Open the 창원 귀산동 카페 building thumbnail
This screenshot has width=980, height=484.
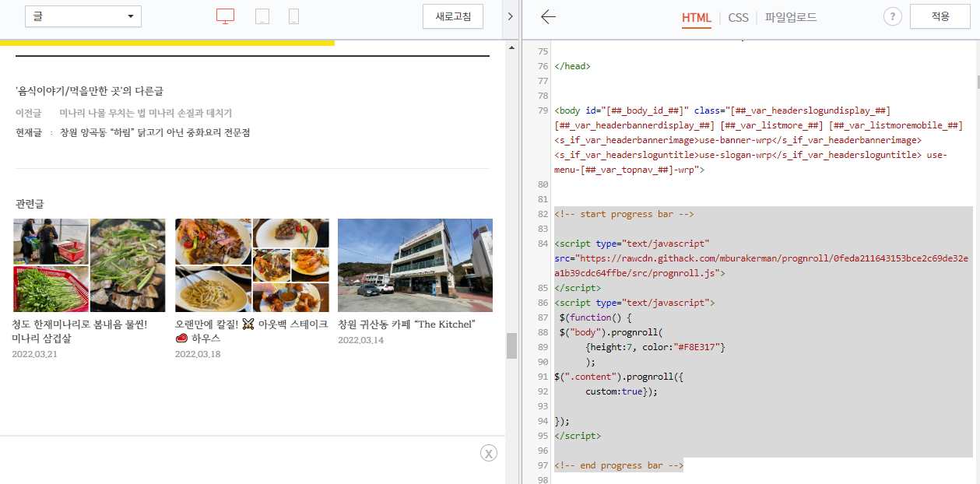click(415, 265)
